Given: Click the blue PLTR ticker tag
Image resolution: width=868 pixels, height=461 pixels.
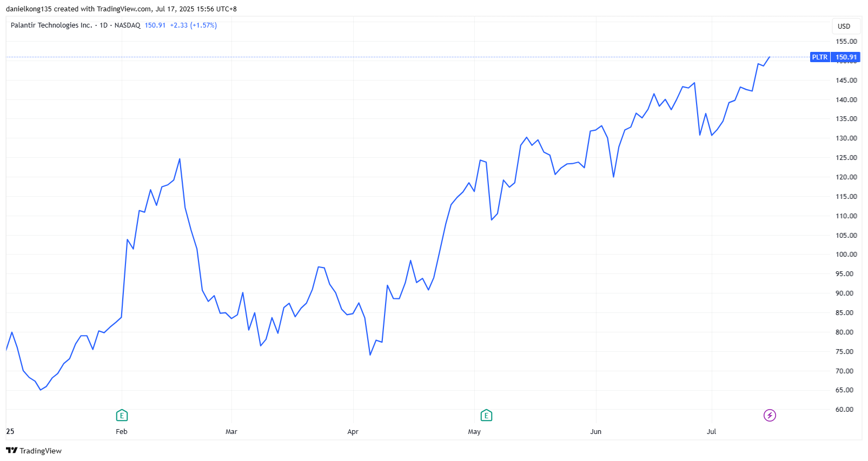Looking at the screenshot, I should point(819,57).
